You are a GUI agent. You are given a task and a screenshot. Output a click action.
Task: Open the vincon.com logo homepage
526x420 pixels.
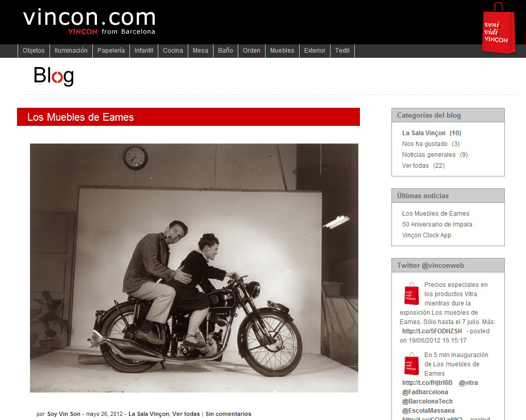pos(89,22)
